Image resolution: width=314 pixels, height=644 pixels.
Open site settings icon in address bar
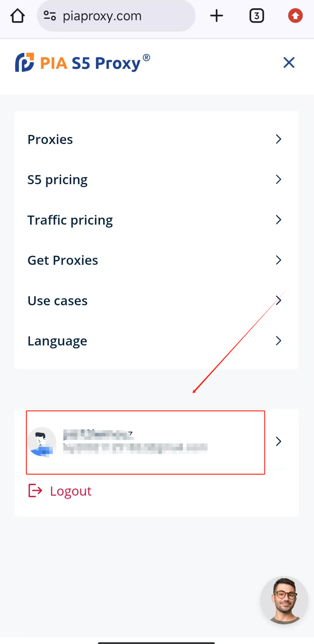50,16
